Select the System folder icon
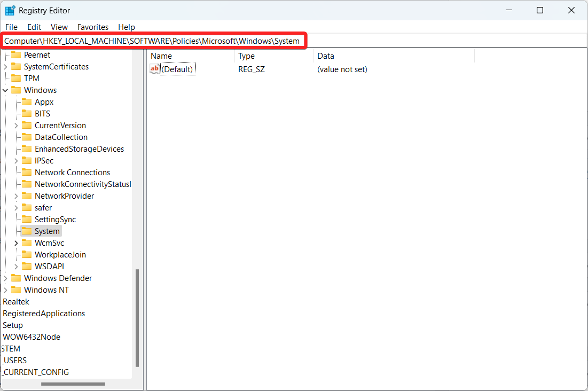 coord(27,231)
